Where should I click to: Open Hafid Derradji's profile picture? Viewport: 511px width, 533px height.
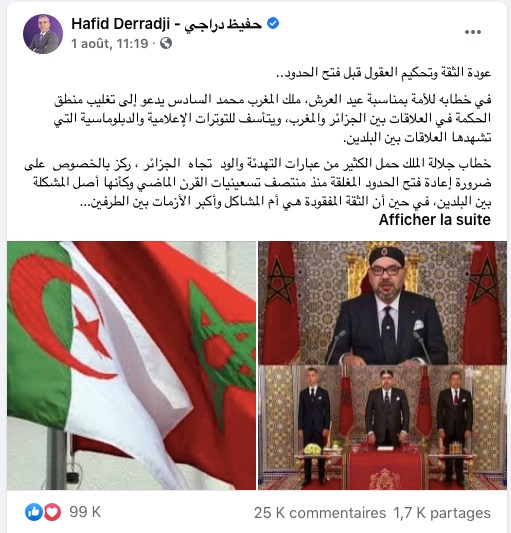tap(43, 34)
